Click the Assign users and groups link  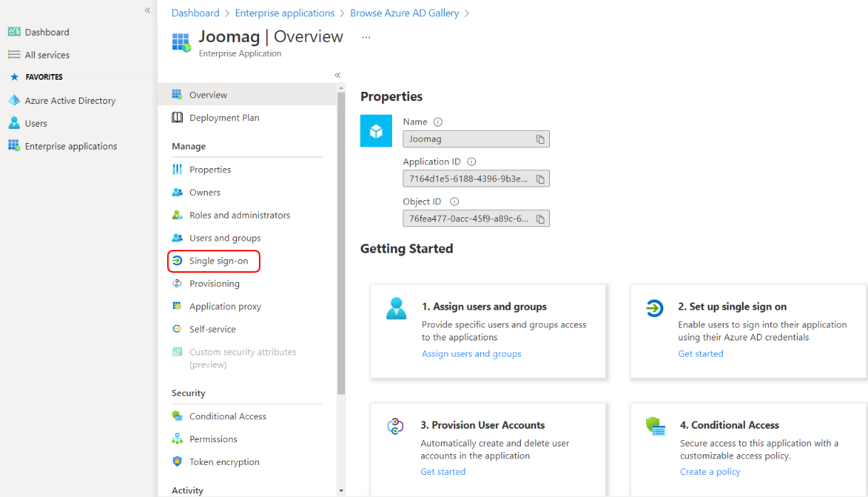point(471,354)
